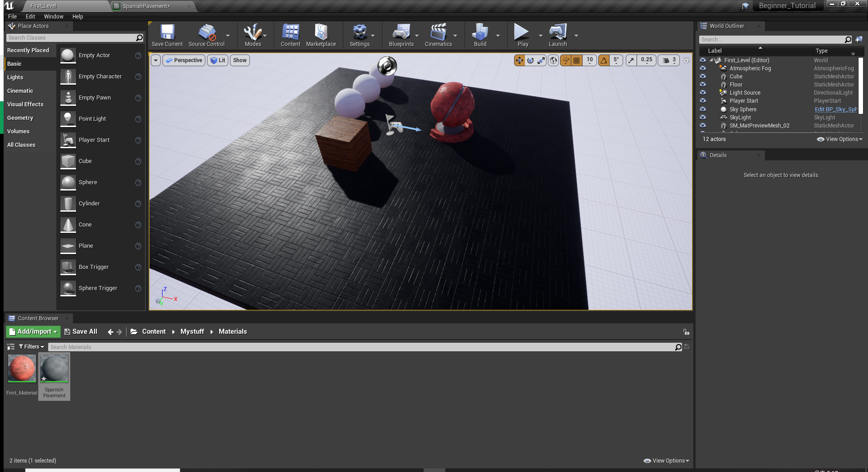
Task: Toggle visibility of Sky Sphere actor
Action: 703,109
